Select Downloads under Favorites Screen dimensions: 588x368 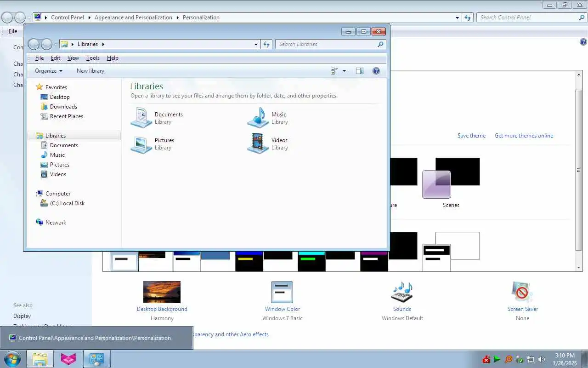point(63,107)
